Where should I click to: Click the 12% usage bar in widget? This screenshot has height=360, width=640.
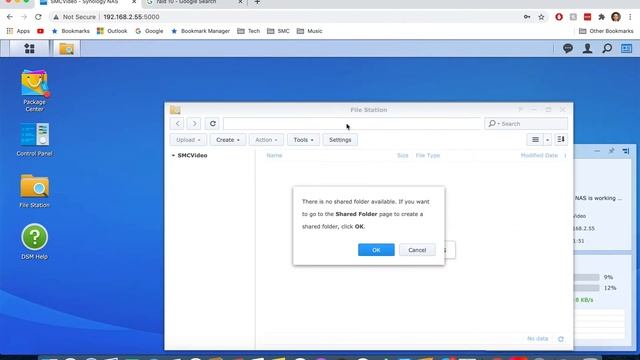(x=587, y=288)
